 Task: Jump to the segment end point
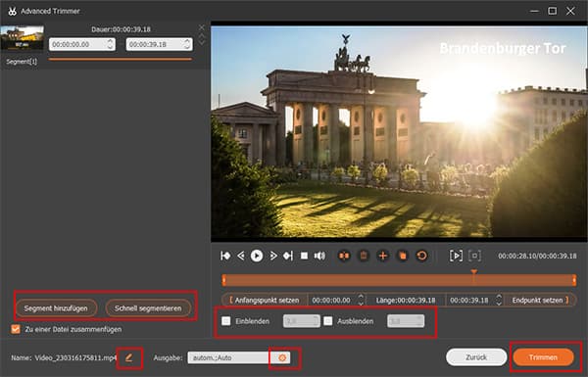(288, 256)
